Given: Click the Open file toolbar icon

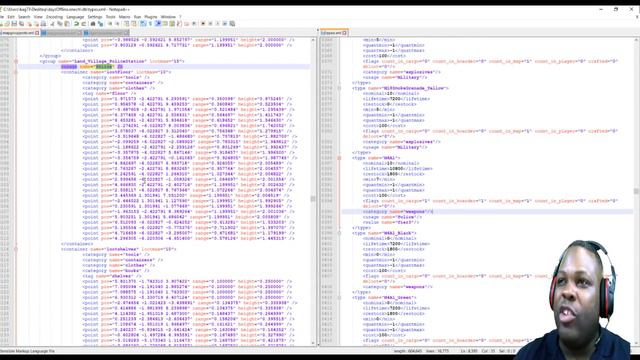Looking at the screenshot, I should [7, 24].
